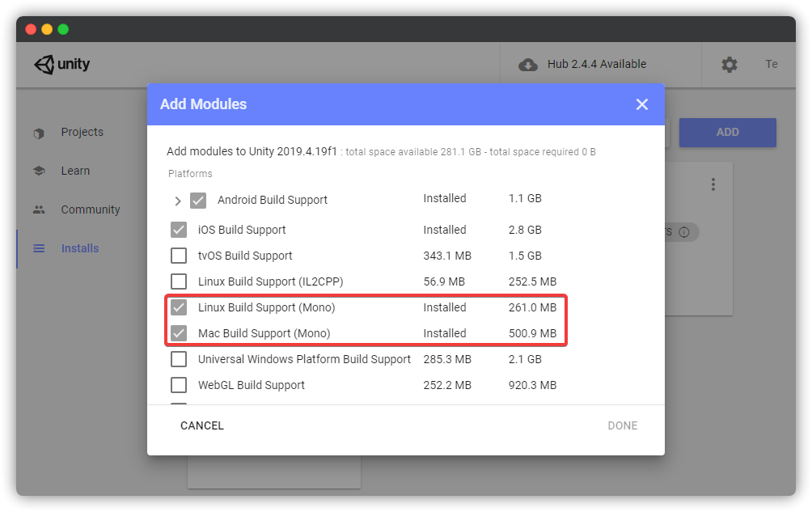Screen dimensions: 812x512
Task: Click the CANCEL button
Action: click(x=202, y=425)
